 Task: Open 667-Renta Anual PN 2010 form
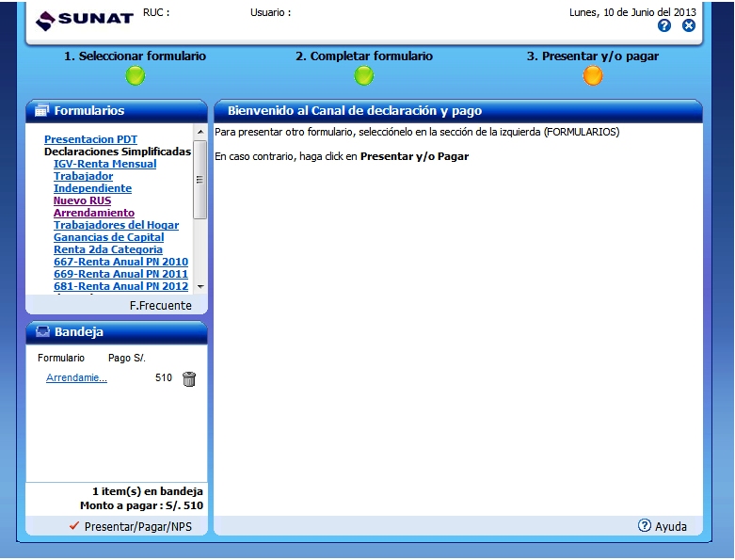pyautogui.click(x=121, y=262)
